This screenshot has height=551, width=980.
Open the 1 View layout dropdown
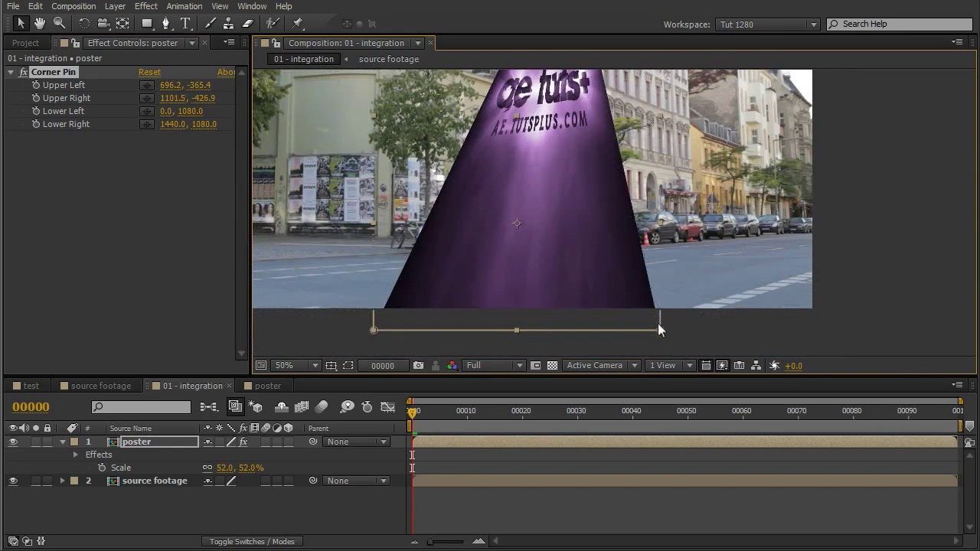pyautogui.click(x=671, y=366)
